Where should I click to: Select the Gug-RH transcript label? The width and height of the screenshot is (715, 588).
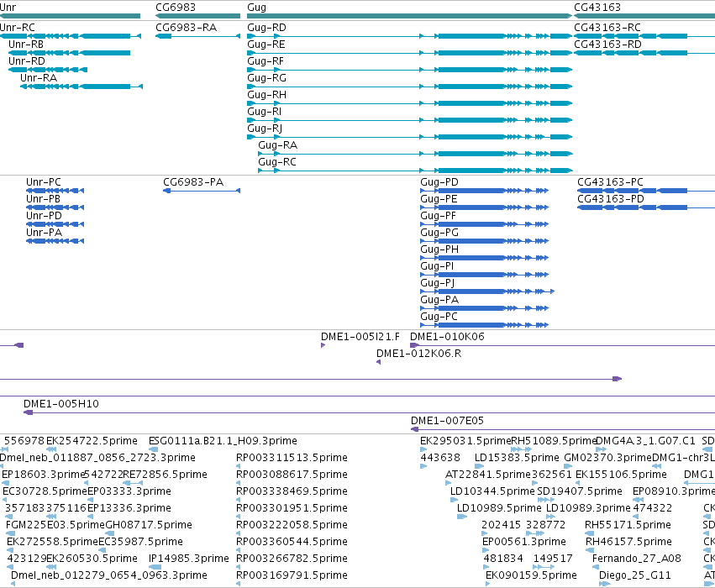[266, 95]
